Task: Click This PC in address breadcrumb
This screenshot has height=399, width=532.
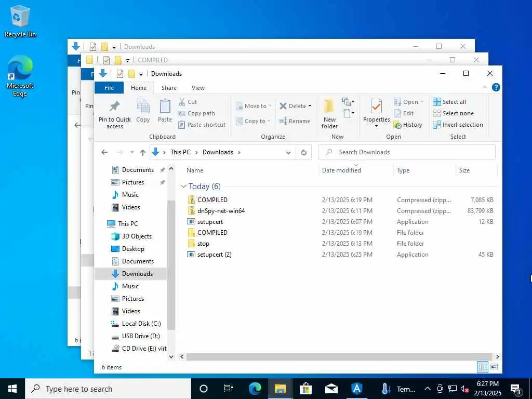Action: click(x=180, y=152)
